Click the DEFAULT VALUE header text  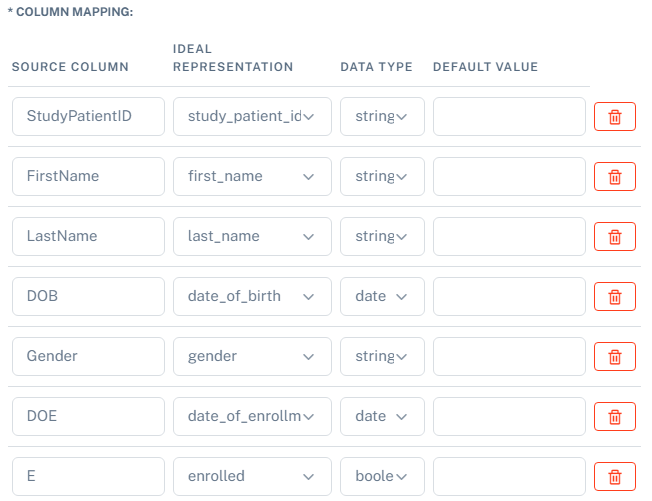pos(485,67)
